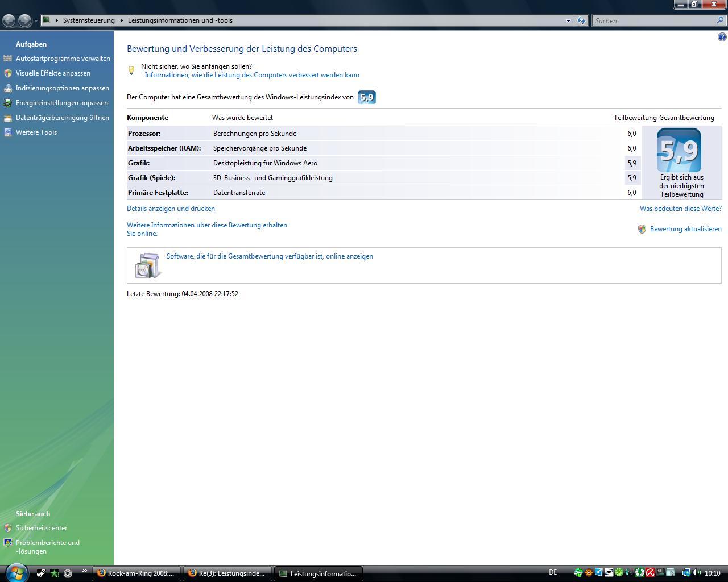The height and width of the screenshot is (582, 728).
Task: Open Was bedeuten diese Werte? link
Action: coord(681,209)
